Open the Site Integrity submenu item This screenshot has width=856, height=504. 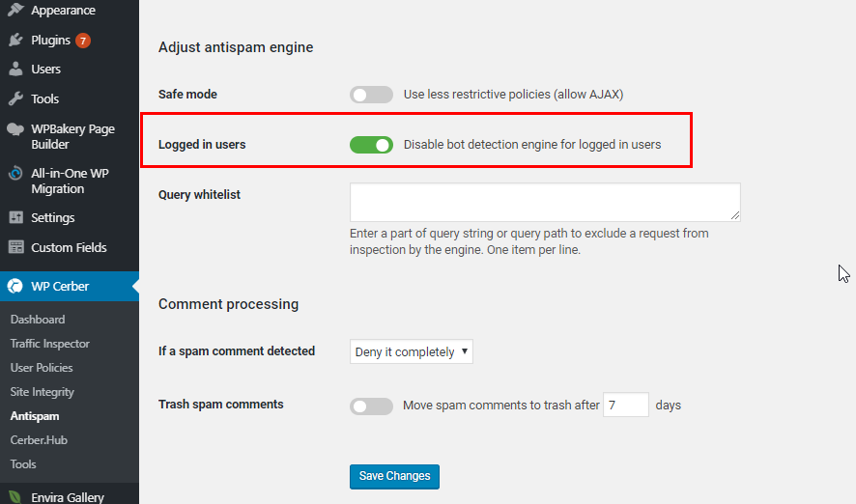[43, 392]
